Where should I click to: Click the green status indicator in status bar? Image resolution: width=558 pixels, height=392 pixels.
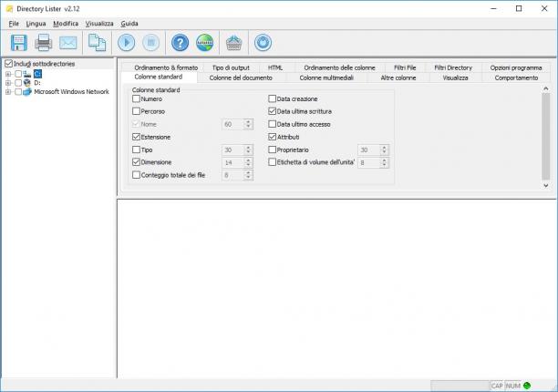point(527,386)
